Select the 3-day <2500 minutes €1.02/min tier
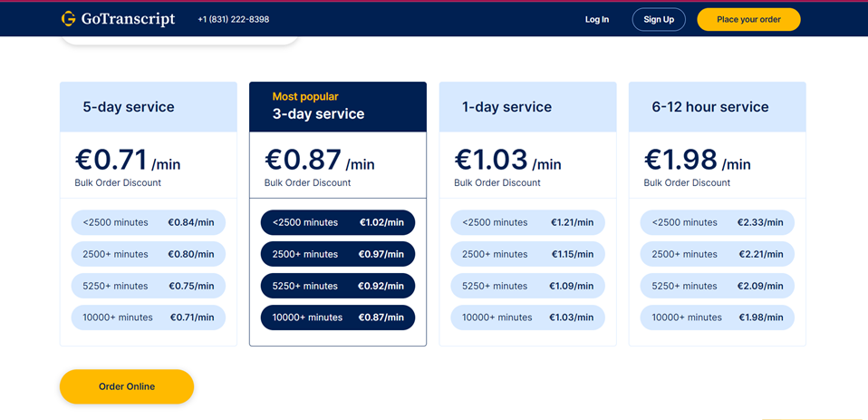 tap(337, 222)
